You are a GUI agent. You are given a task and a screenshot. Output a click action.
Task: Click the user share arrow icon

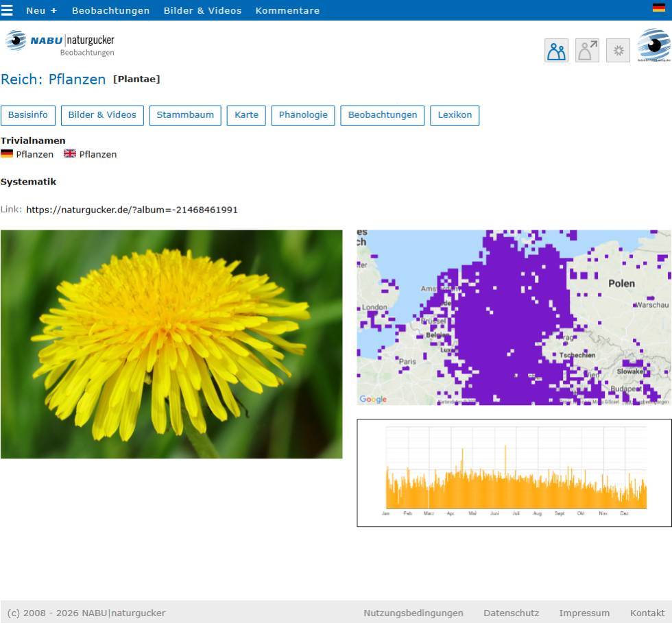coord(587,51)
